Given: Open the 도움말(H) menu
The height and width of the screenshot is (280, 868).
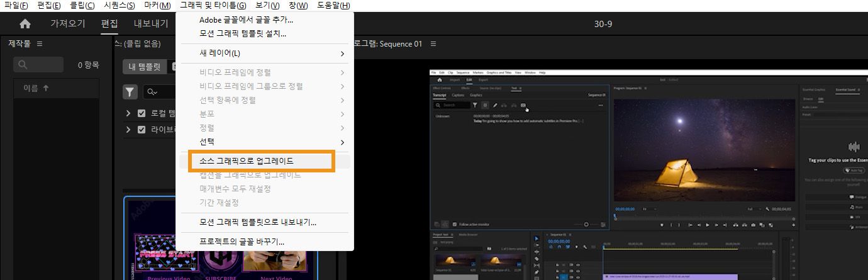Looking at the screenshot, I should tap(333, 6).
